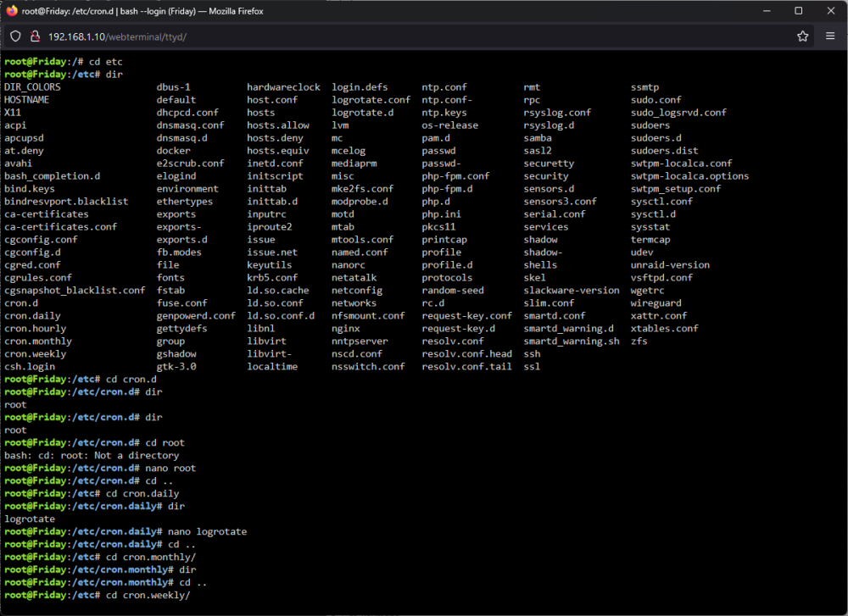
Task: Click the Firefox logo in the title bar
Action: (12, 11)
